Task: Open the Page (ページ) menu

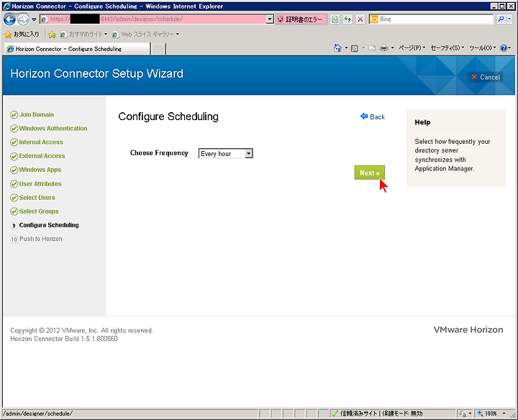Action: [412, 48]
